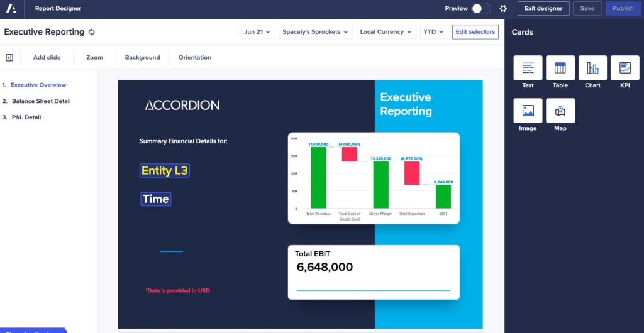Click the Data is provided in USD note
Screen dimensions: 644x333
(178, 291)
